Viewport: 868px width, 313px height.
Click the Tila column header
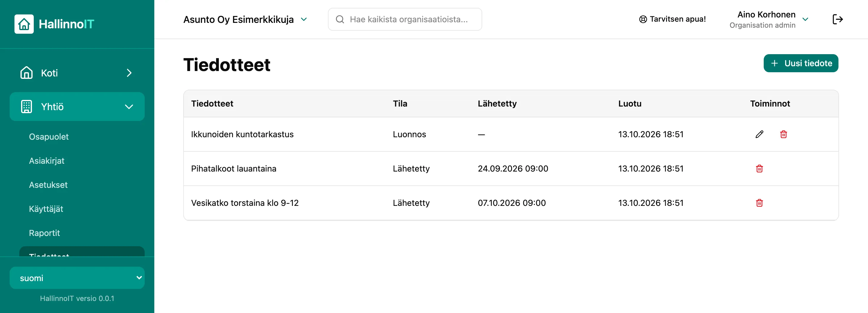click(x=400, y=104)
